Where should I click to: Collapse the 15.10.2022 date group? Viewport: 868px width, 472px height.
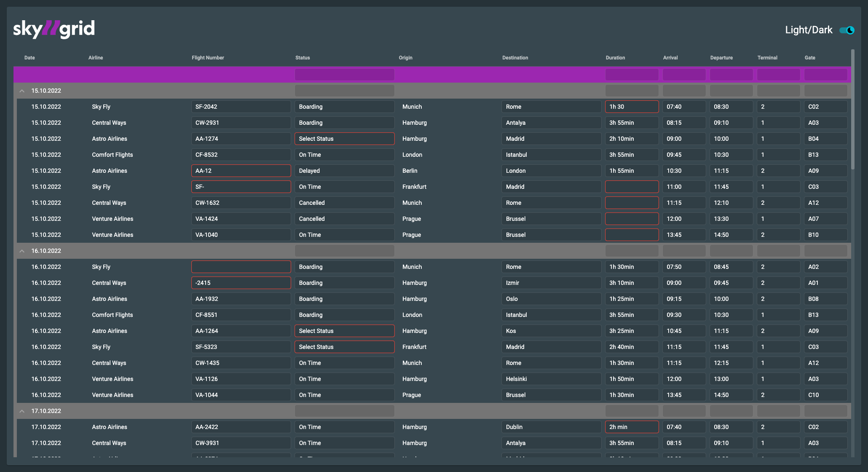pyautogui.click(x=22, y=91)
